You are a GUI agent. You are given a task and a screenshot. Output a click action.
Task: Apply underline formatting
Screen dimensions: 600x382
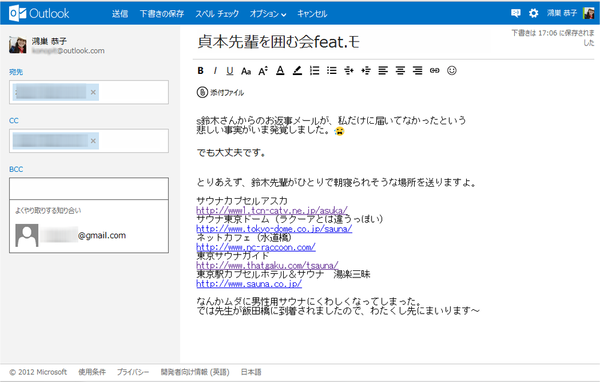pyautogui.click(x=230, y=70)
